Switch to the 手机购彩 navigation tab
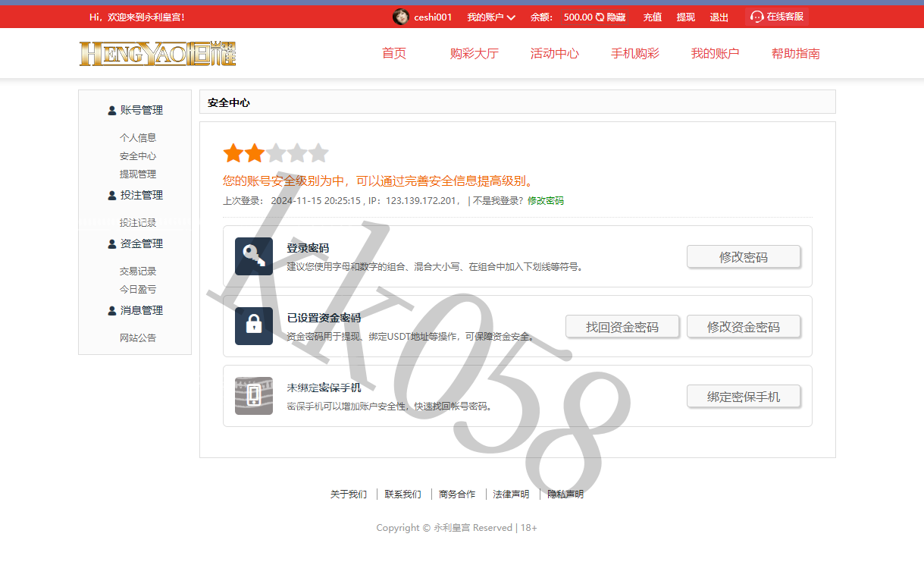Viewport: 924px width, 584px height. pyautogui.click(x=635, y=53)
